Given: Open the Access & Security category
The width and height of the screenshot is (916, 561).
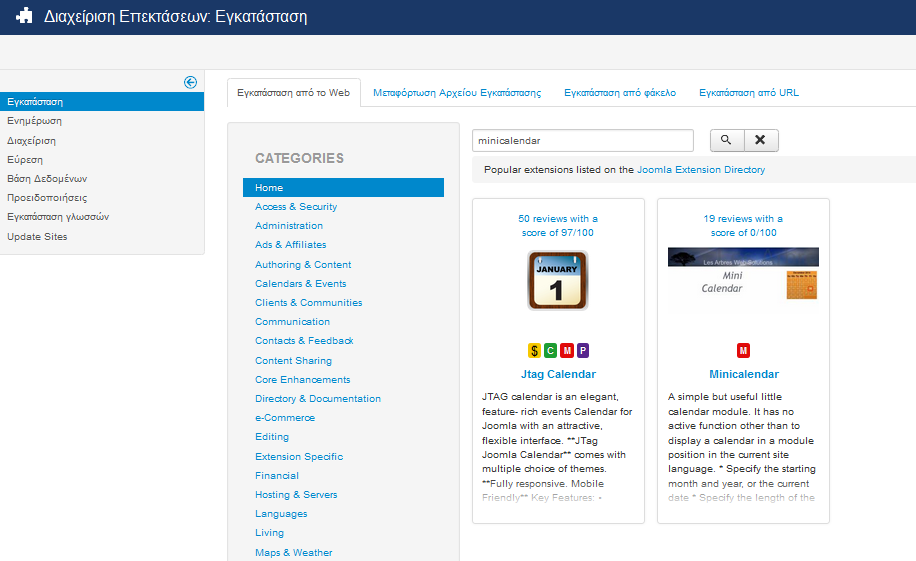Looking at the screenshot, I should coord(296,207).
